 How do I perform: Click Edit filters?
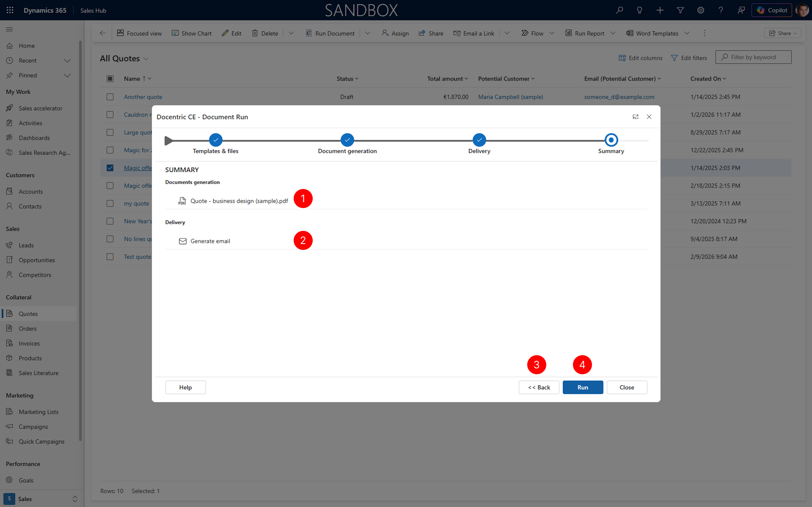coord(689,58)
